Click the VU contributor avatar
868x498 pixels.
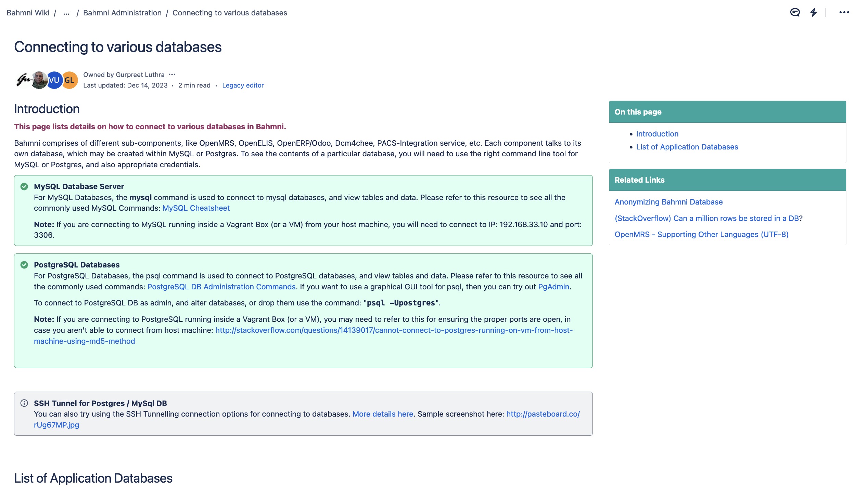(x=55, y=80)
